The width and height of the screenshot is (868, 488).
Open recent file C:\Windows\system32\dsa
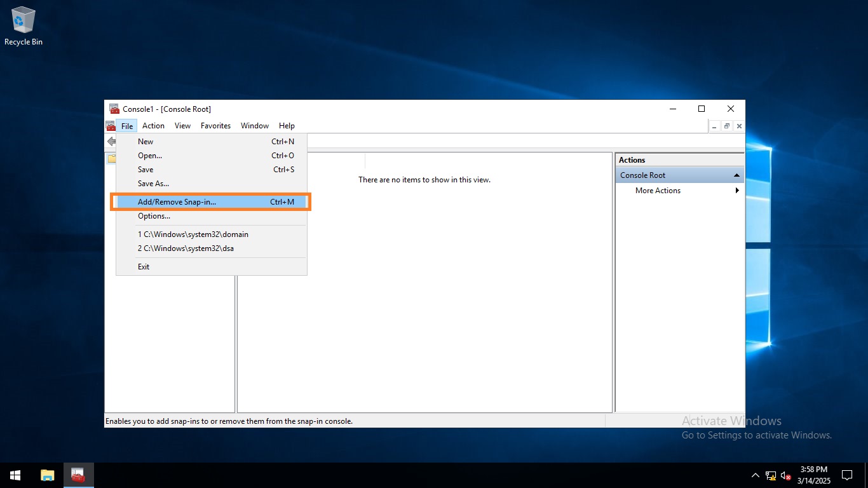tap(212, 248)
